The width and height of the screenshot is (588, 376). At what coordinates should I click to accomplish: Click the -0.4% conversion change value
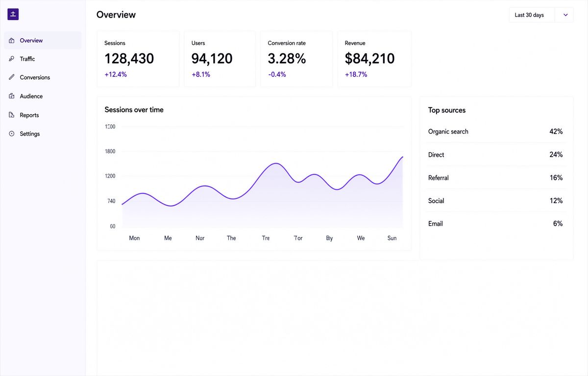click(x=277, y=74)
